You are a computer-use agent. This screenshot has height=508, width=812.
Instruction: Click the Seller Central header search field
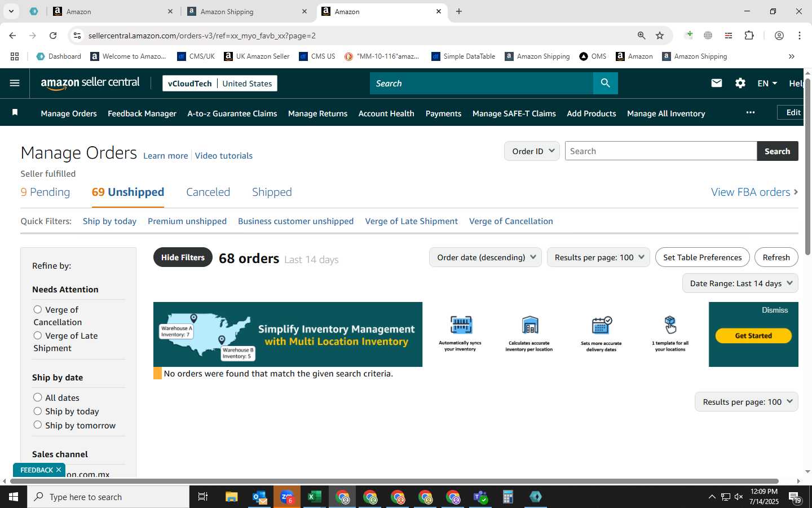(x=482, y=83)
